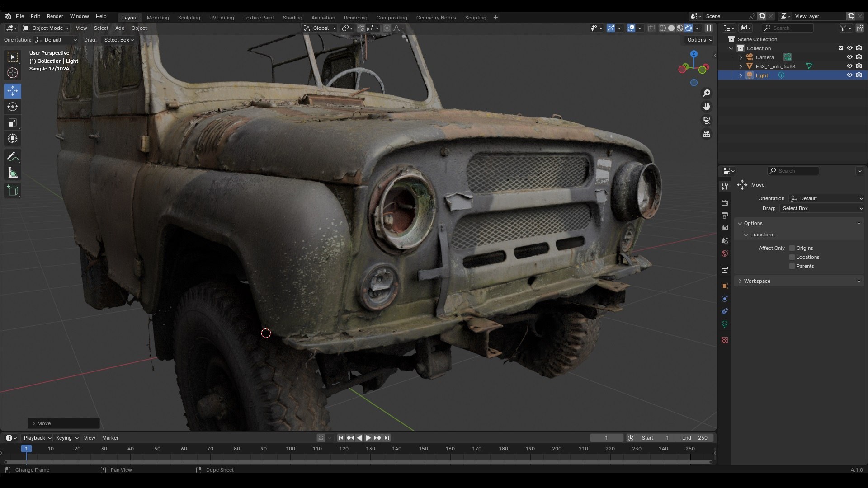This screenshot has width=868, height=488.
Task: Click the End frame 250 field
Action: [x=694, y=438]
